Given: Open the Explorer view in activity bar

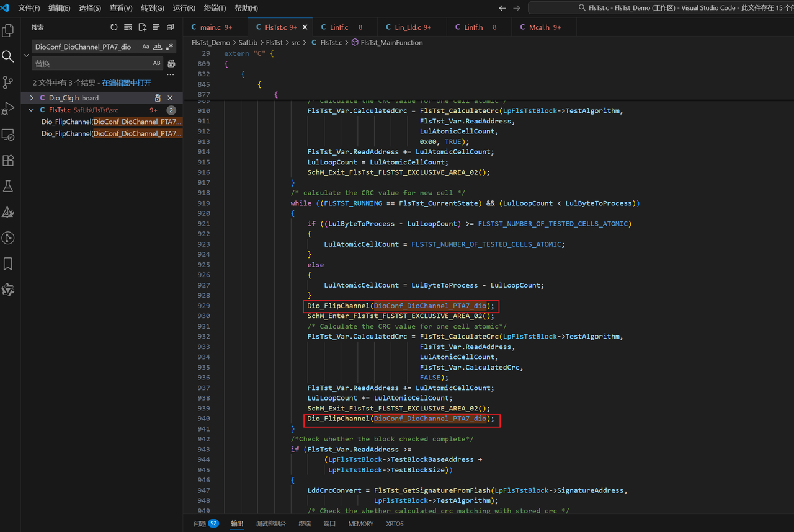Looking at the screenshot, I should click(9, 30).
